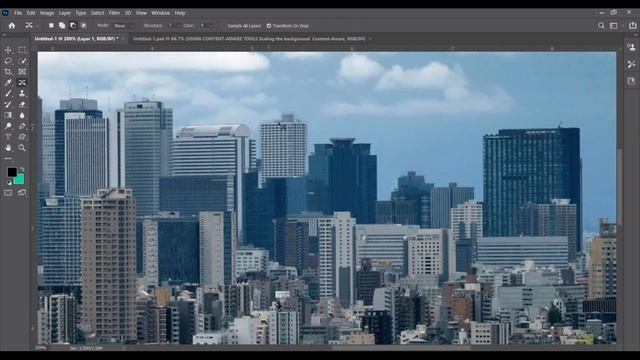Open the Select menu
The height and width of the screenshot is (360, 640).
pos(98,13)
